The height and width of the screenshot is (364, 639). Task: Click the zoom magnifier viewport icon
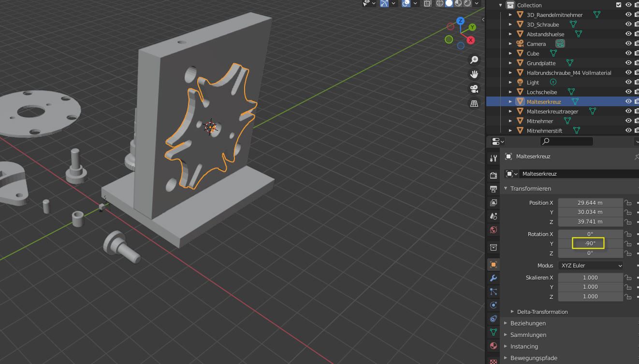point(474,59)
